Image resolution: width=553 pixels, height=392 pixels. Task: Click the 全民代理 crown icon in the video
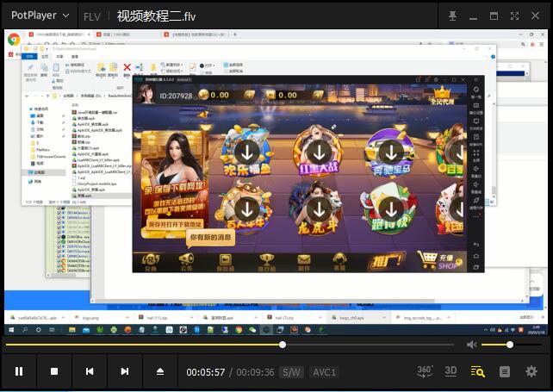click(x=442, y=96)
